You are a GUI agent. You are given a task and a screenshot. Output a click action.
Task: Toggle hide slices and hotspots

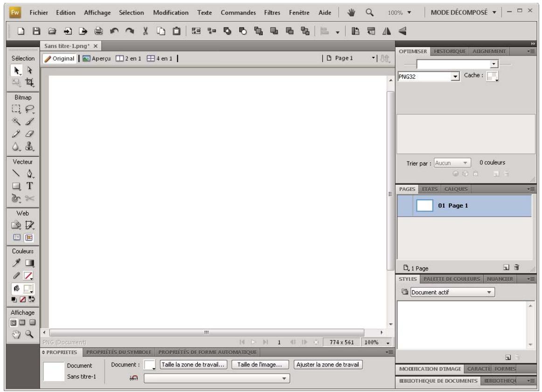(x=17, y=238)
